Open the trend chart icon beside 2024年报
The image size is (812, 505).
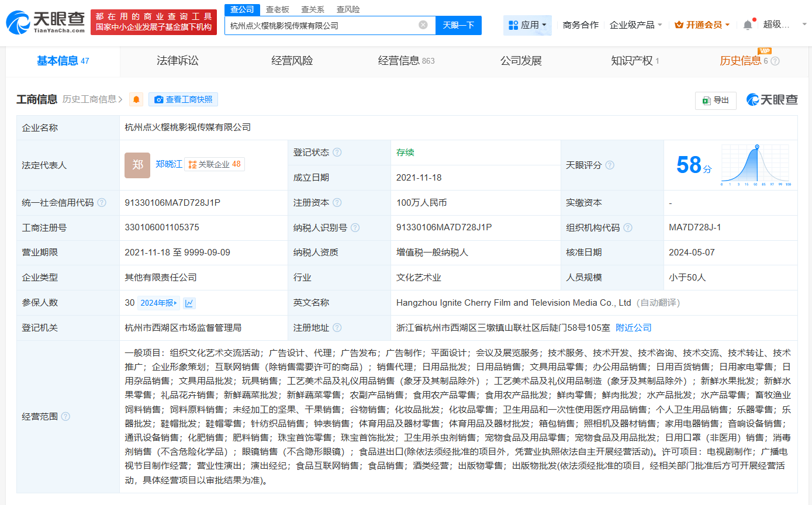[189, 303]
